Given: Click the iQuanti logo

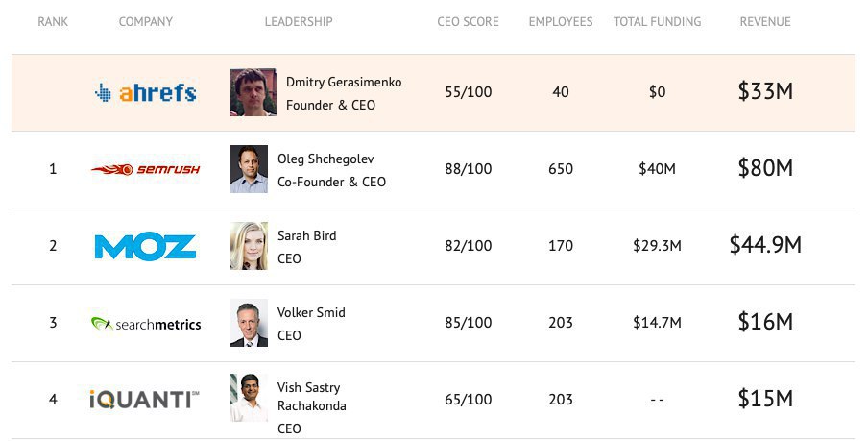Looking at the screenshot, I should pos(144,399).
